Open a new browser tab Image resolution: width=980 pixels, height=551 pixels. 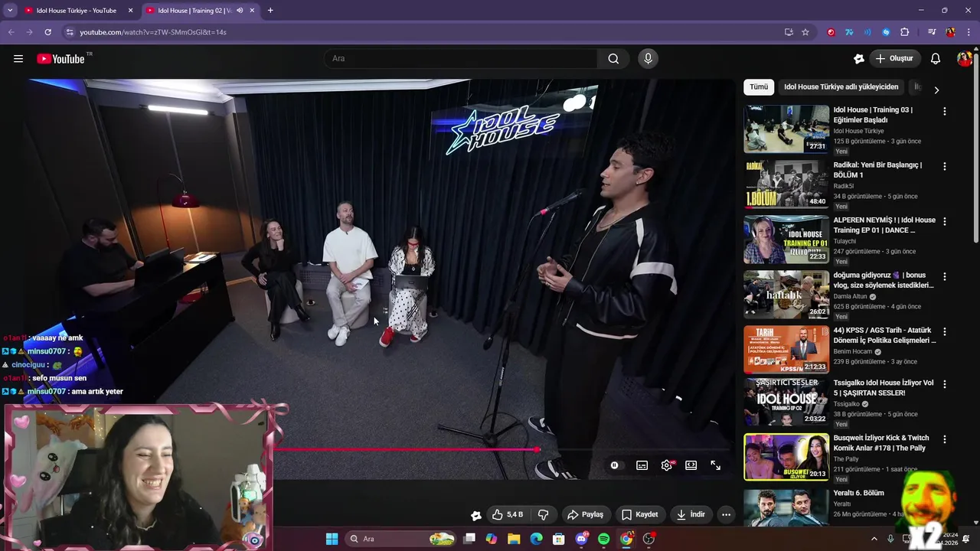[270, 11]
